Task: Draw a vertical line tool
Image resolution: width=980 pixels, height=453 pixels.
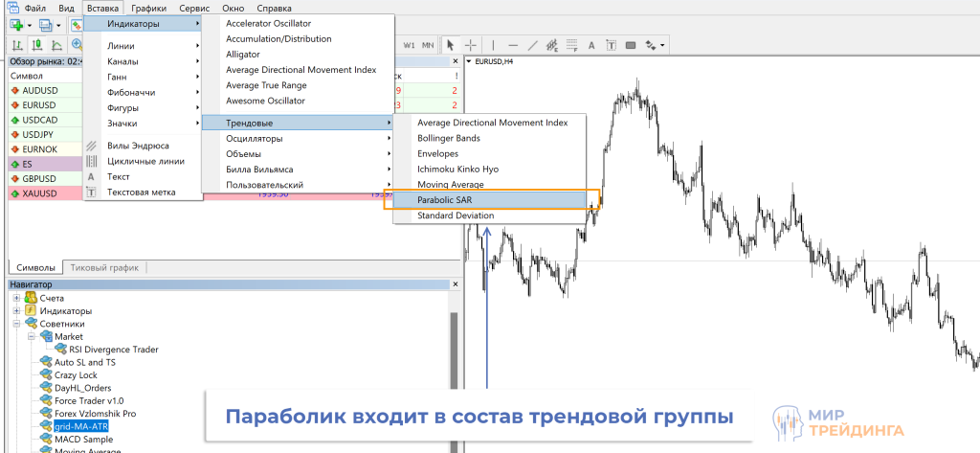Action: click(493, 45)
